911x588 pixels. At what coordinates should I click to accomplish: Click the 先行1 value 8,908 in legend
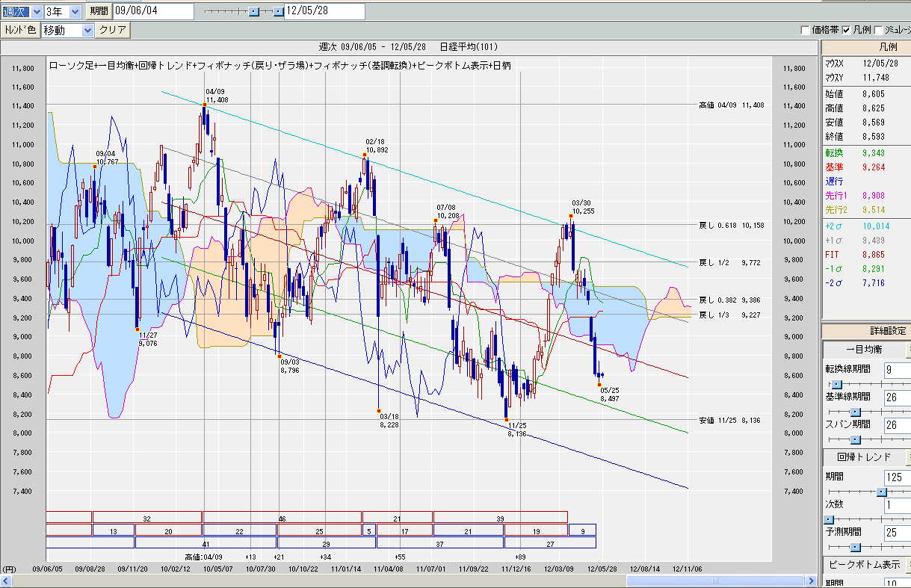pos(874,196)
